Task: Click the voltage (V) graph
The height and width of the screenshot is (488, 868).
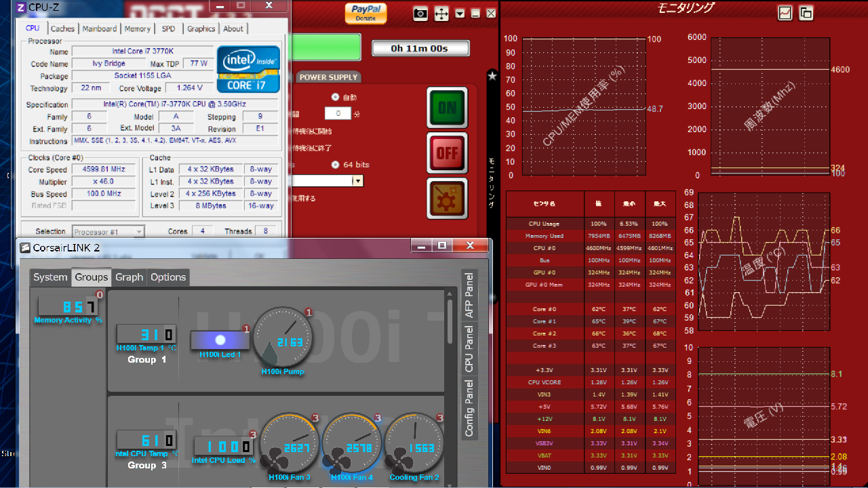Action: (x=764, y=417)
